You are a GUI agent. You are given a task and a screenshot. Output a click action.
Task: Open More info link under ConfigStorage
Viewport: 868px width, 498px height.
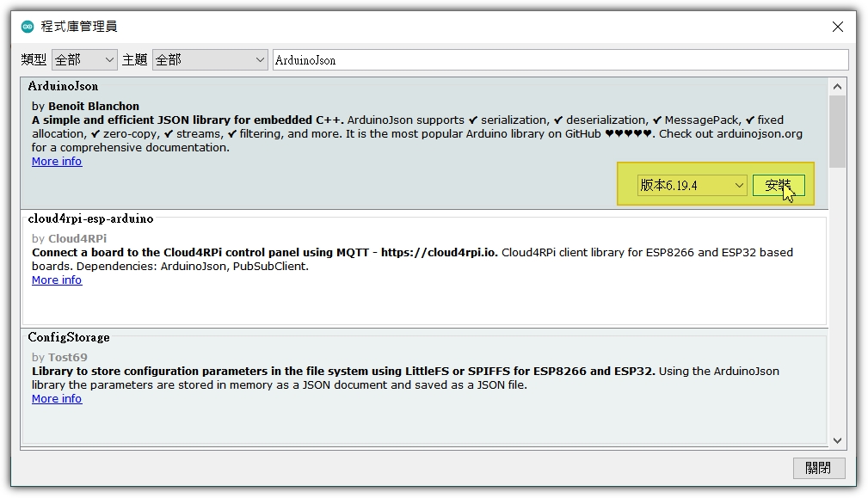pyautogui.click(x=57, y=399)
